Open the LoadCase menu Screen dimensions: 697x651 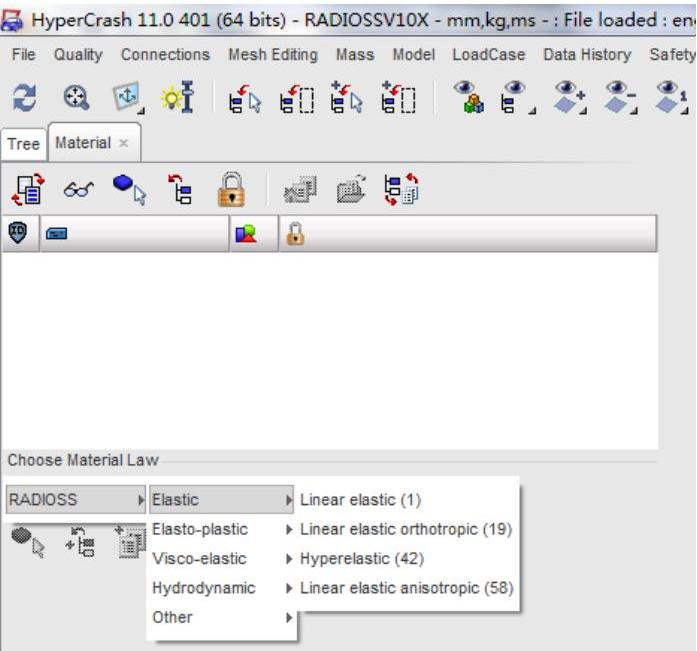(x=489, y=55)
